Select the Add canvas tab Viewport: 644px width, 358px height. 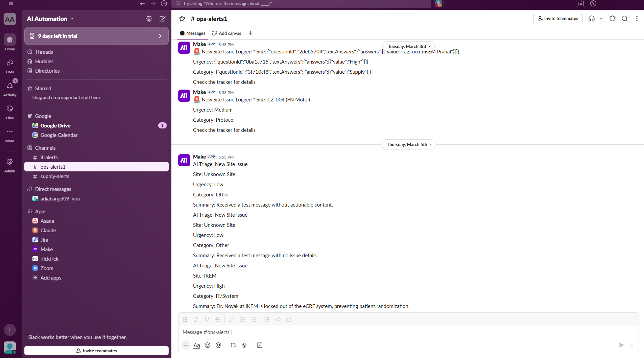tap(226, 33)
